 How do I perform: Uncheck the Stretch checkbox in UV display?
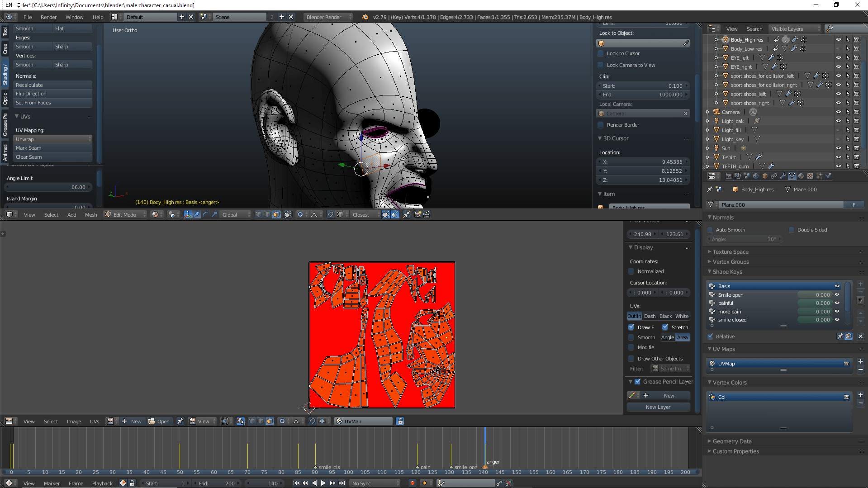(x=665, y=327)
